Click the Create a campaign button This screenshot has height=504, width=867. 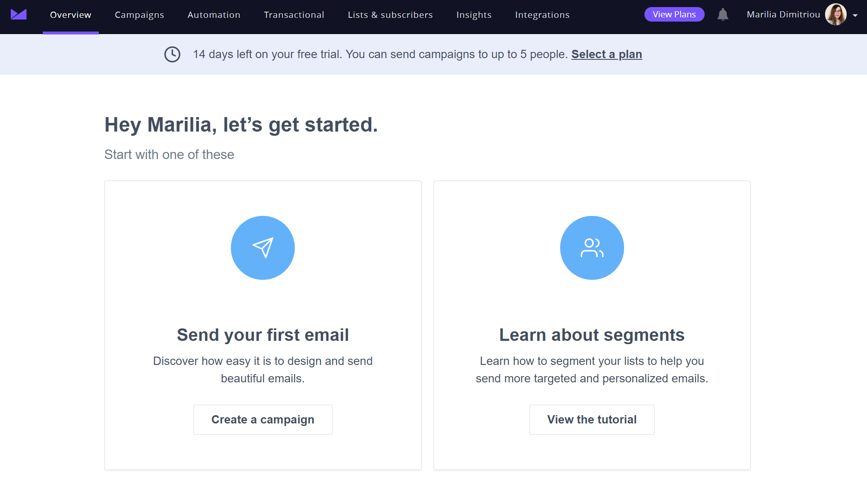[x=263, y=419]
